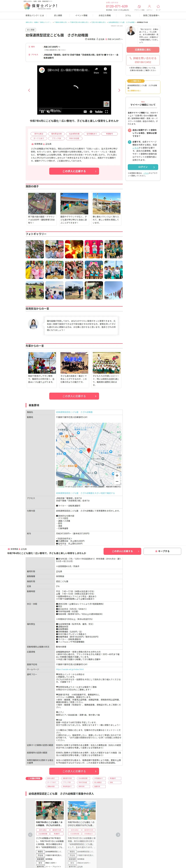
Task: Open the carp streamers gallery photo
Action: pyautogui.click(x=113, y=290)
